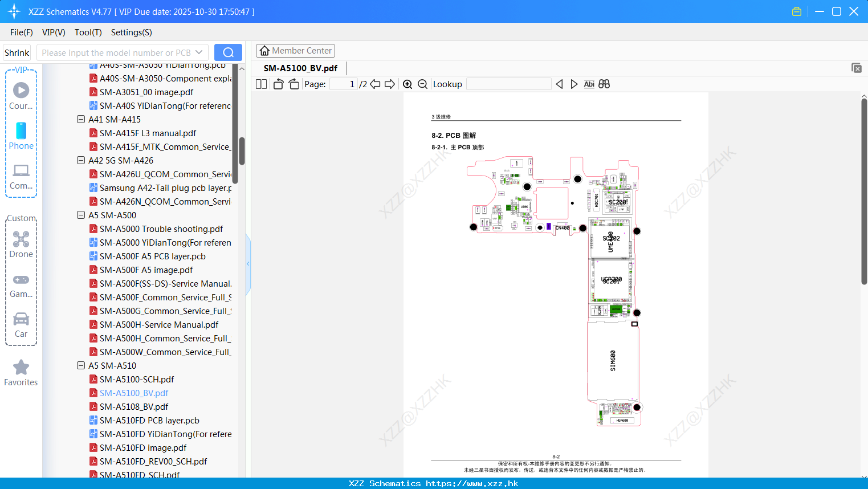Click PCB icon beside SM-A510FD PCB layer.pcb

(x=93, y=421)
